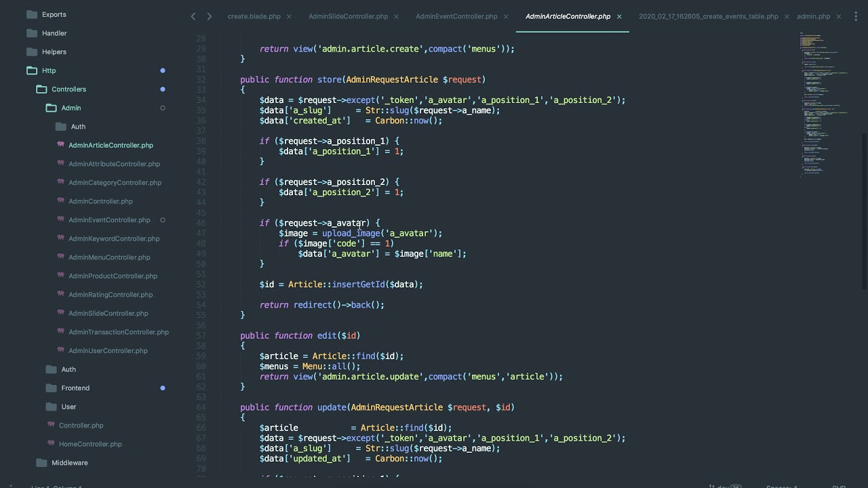This screenshot has width=868, height=488.
Task: Select the active AdminArticleController.php tab
Action: click(x=568, y=16)
